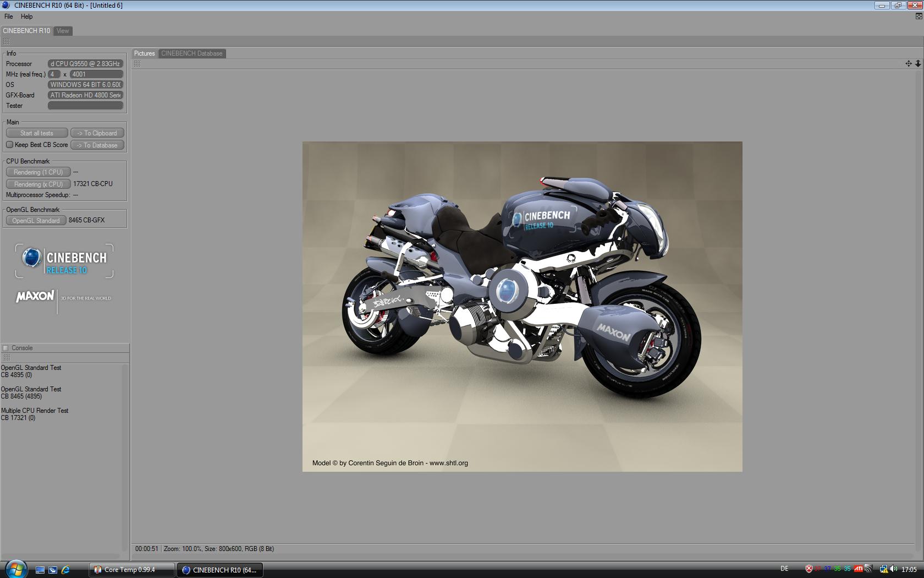This screenshot has width=924, height=578.
Task: Click the Processor name field
Action: click(x=85, y=64)
